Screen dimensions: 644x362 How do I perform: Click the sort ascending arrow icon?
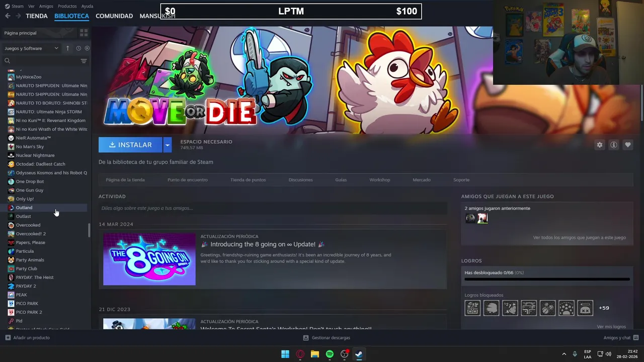point(68,48)
